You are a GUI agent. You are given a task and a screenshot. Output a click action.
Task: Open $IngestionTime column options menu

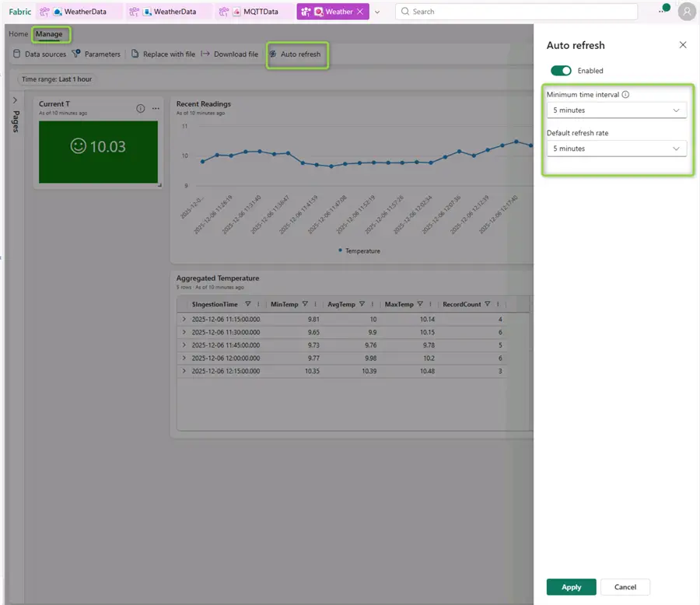click(x=258, y=304)
